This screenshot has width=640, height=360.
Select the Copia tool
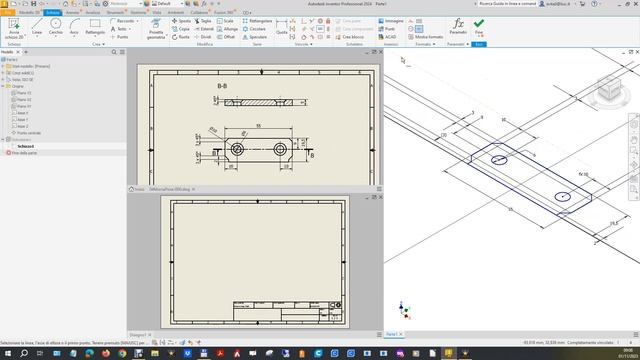click(181, 29)
